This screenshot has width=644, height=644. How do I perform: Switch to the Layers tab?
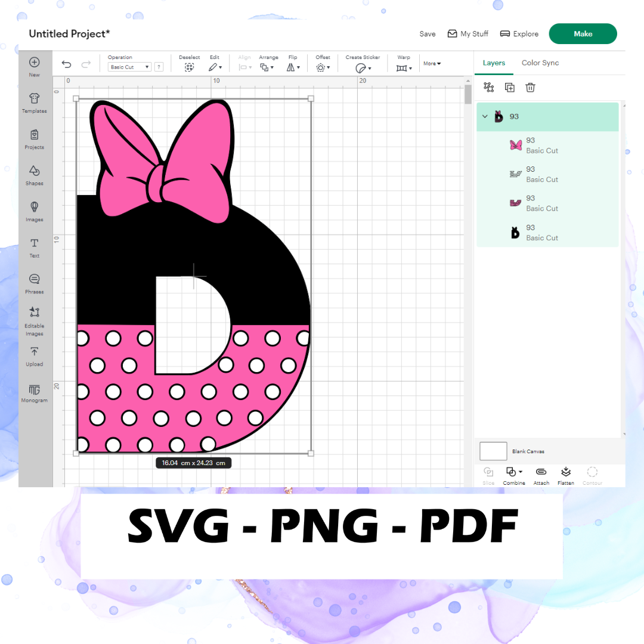(x=494, y=63)
